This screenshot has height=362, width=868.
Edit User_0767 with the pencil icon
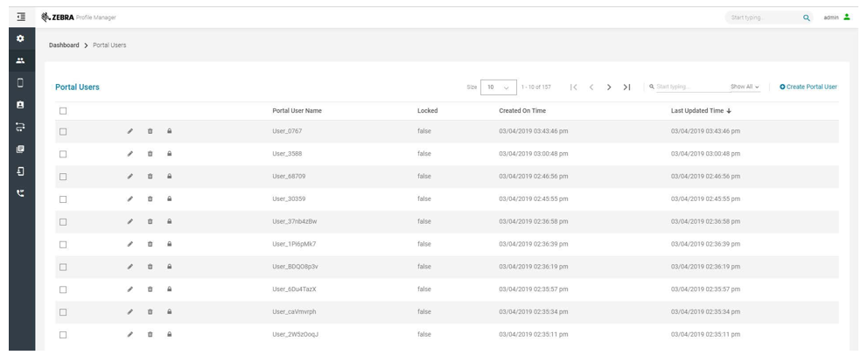130,131
